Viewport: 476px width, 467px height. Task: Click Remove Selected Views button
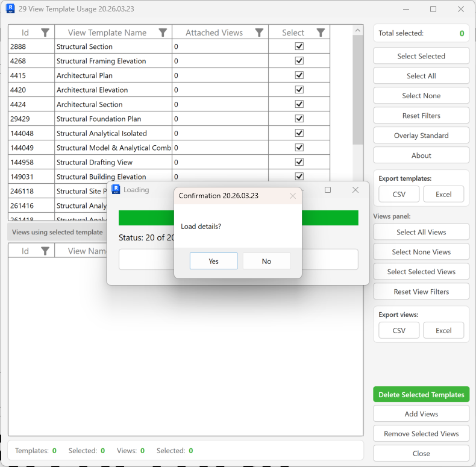pyautogui.click(x=421, y=434)
